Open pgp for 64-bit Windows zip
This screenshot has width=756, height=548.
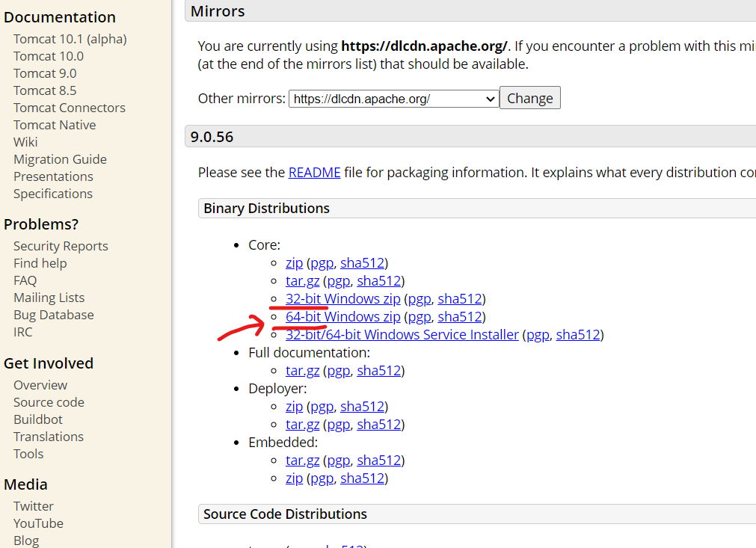click(420, 317)
